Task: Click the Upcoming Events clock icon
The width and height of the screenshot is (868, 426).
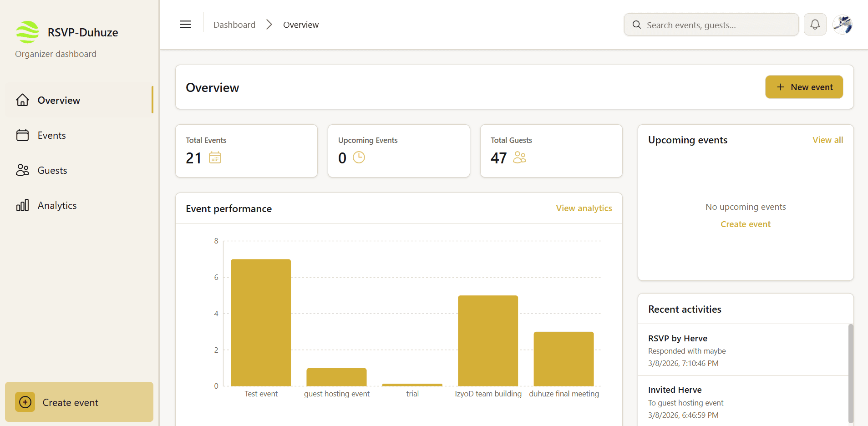Action: click(x=359, y=157)
